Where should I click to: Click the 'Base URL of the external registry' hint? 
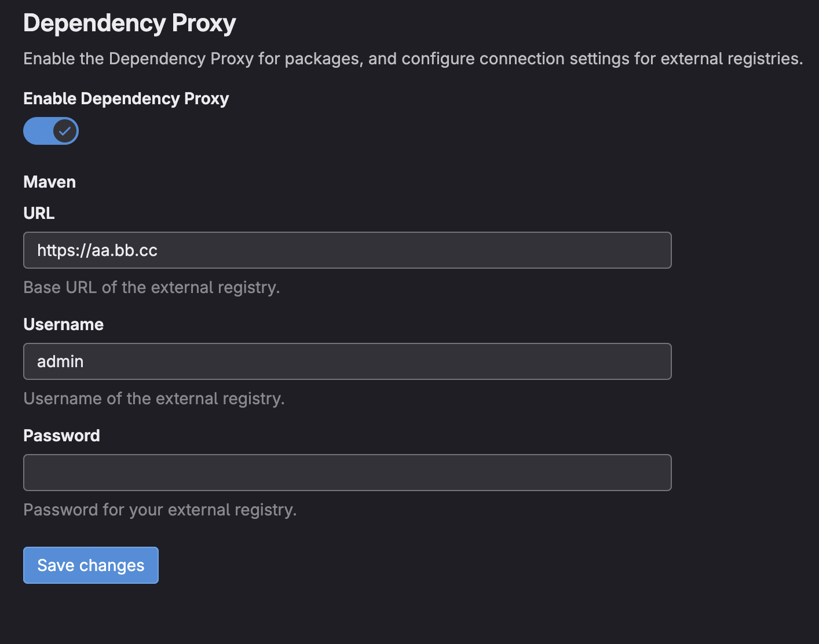point(152,287)
